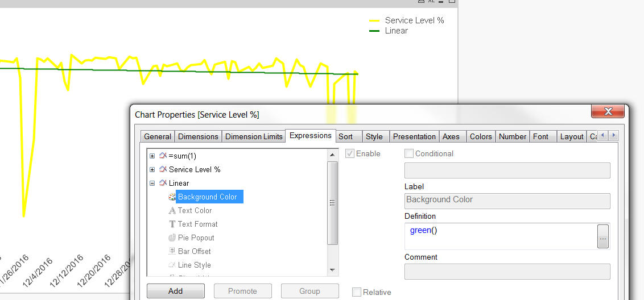Image resolution: width=644 pixels, height=300 pixels.
Task: Click the Bar Offset icon
Action: pos(172,251)
